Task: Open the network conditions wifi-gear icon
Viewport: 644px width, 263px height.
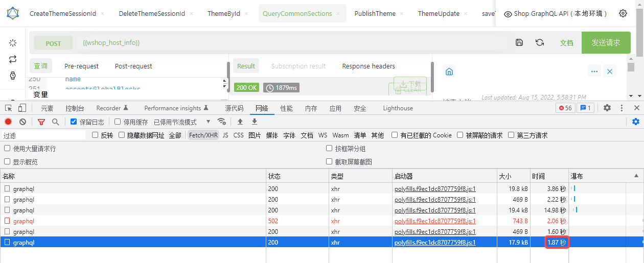Action: click(x=221, y=122)
